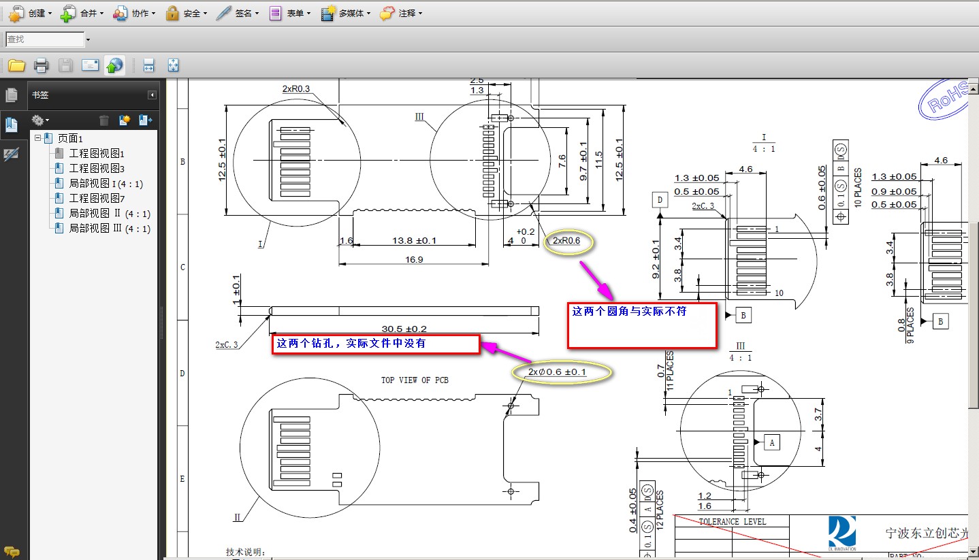Select the Bookmarks panel icon
Viewport: 979px width, 560px height.
pyautogui.click(x=11, y=125)
